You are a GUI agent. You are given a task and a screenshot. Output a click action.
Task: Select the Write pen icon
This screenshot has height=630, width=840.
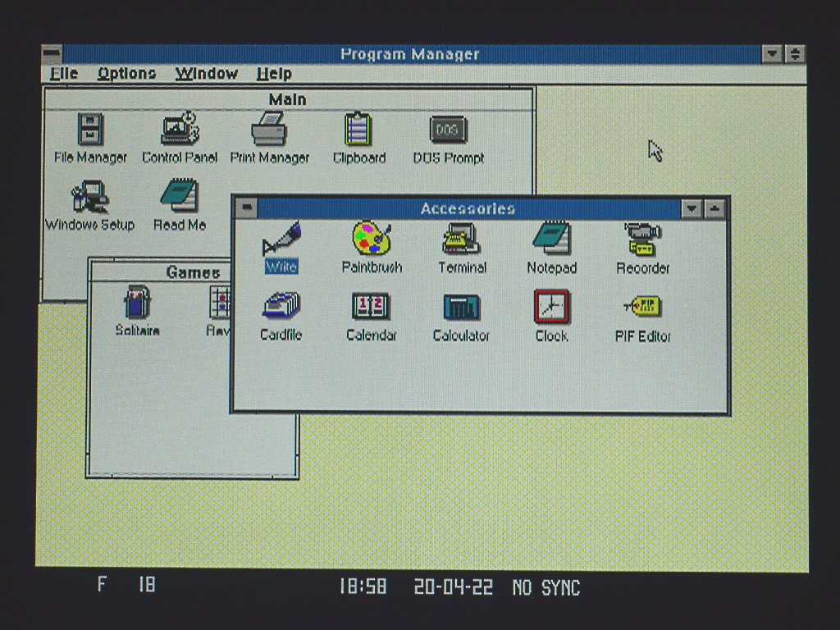tap(282, 239)
